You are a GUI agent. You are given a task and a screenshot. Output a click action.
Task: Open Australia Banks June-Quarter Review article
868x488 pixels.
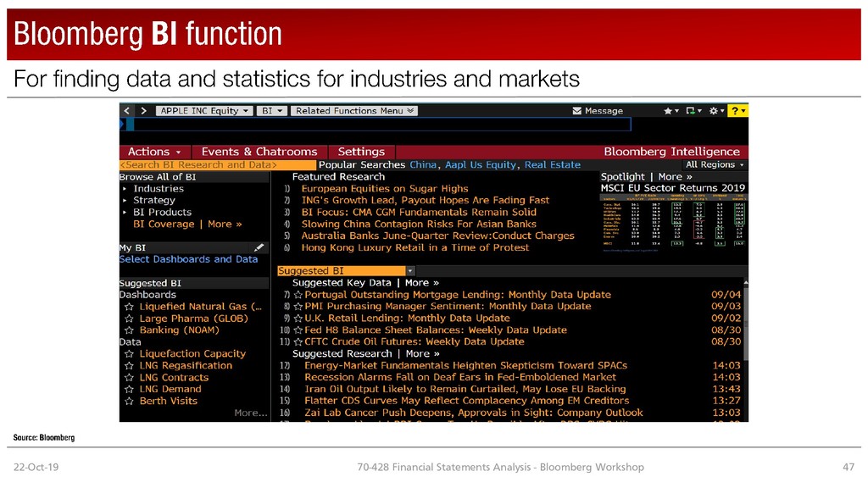coord(438,236)
